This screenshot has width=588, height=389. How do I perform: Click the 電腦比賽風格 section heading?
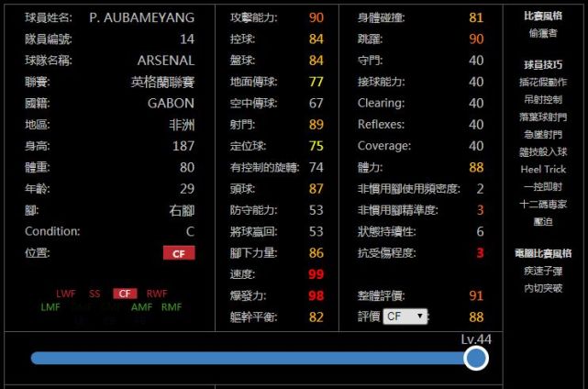tap(543, 253)
